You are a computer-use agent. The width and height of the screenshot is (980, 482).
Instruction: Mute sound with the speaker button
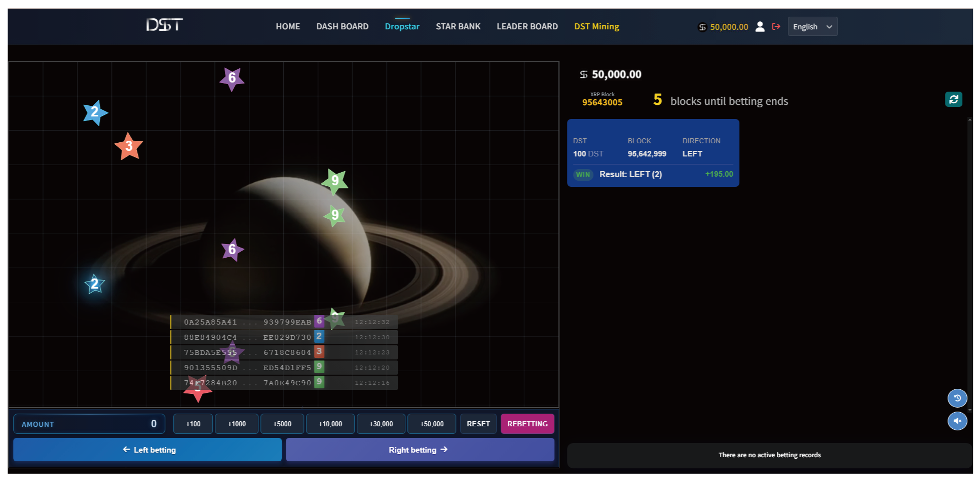coord(957,421)
